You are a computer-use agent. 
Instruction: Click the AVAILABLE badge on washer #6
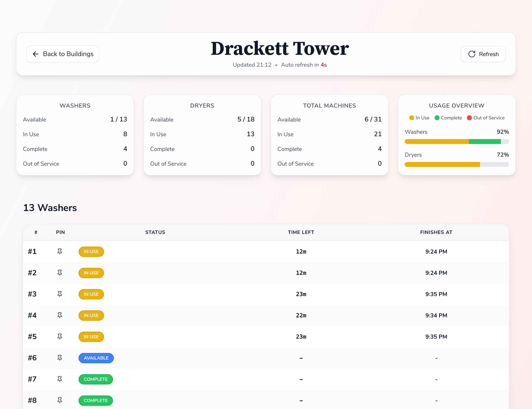coord(96,358)
